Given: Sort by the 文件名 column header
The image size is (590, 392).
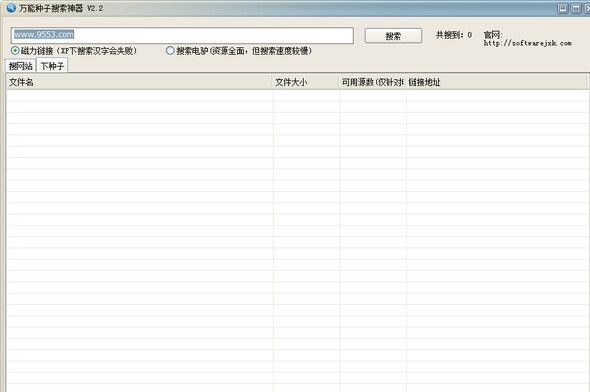Looking at the screenshot, I should tap(140, 82).
